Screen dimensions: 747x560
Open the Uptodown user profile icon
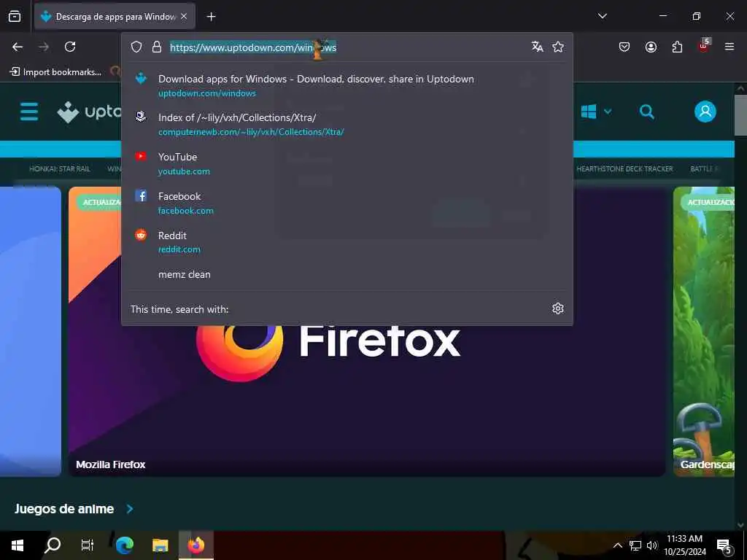[705, 112]
